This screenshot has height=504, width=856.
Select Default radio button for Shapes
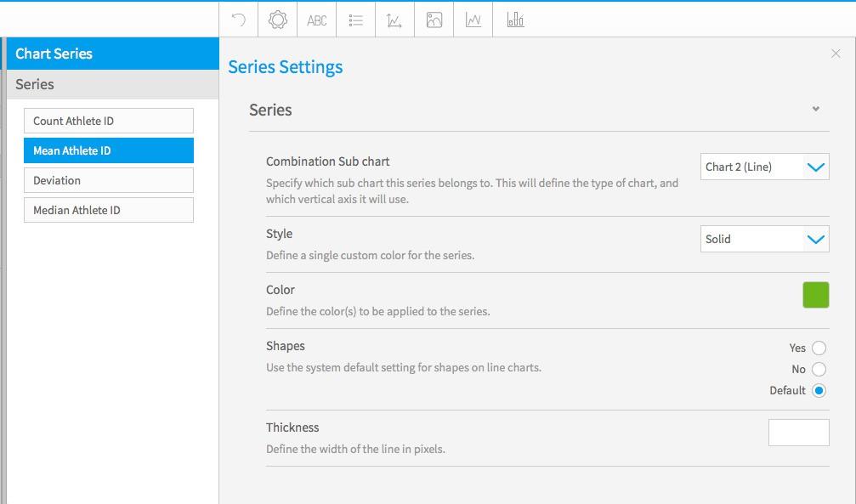pos(819,390)
